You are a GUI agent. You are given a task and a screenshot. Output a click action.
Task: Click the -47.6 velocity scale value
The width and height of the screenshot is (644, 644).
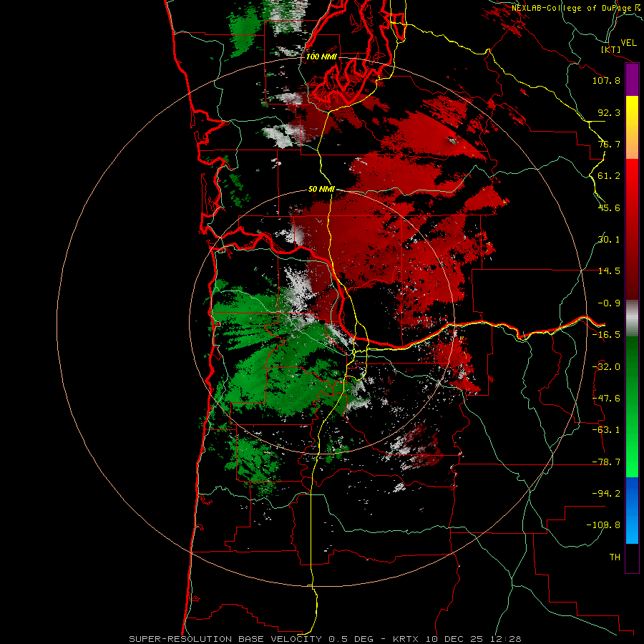[606, 399]
